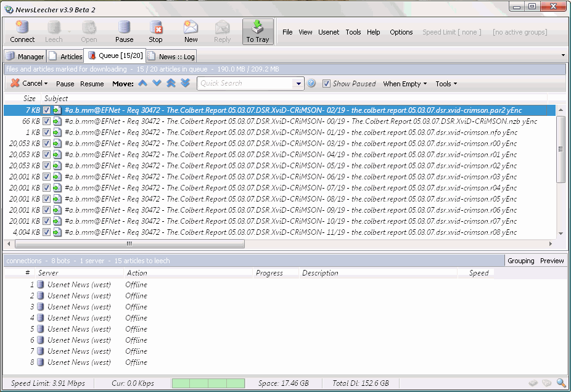571x392 pixels.
Task: Open the Cancel dropdown menu arrow
Action: [46, 84]
